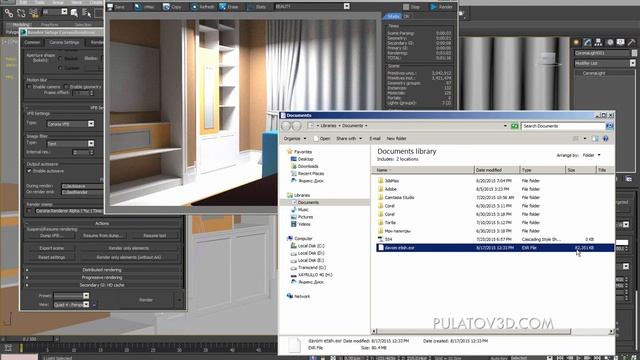Select the Round aperture shape radio button
640x360 pixels.
[x=60, y=58]
